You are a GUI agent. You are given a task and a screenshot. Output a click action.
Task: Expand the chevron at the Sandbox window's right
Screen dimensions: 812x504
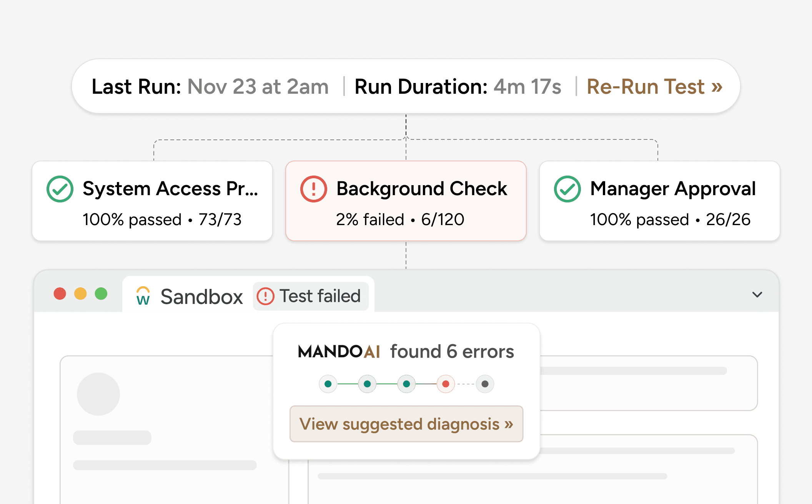point(757,295)
